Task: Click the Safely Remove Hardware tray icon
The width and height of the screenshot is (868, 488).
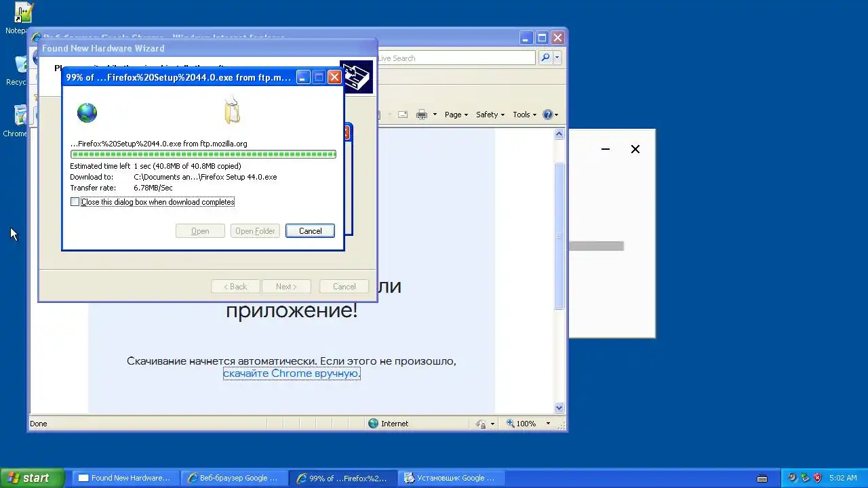Action: (x=805, y=478)
